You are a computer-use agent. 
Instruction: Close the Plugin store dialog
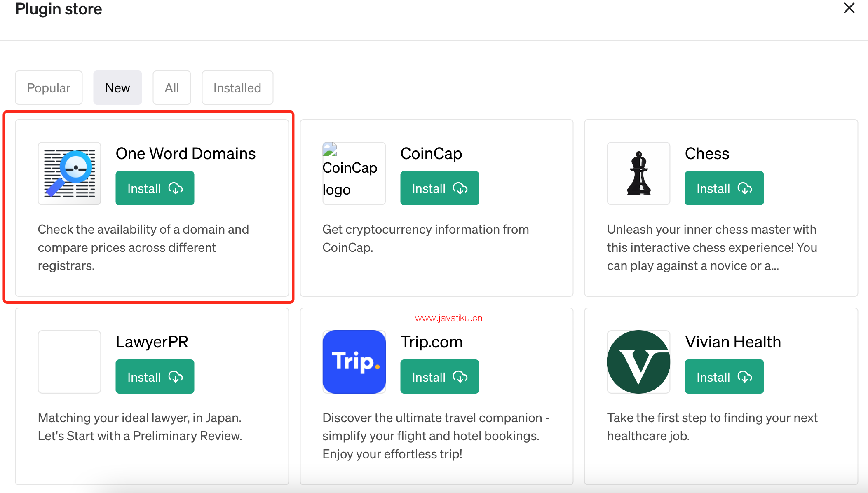849,8
